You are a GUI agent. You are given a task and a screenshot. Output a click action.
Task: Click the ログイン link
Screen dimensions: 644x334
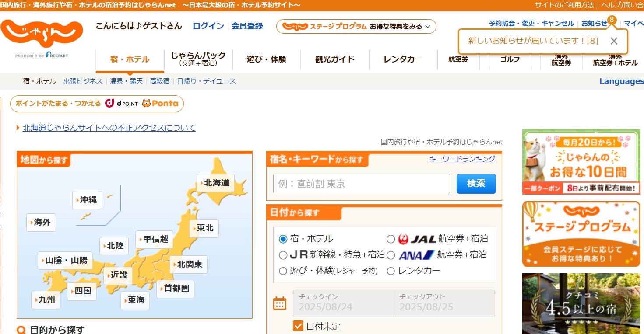coord(208,26)
